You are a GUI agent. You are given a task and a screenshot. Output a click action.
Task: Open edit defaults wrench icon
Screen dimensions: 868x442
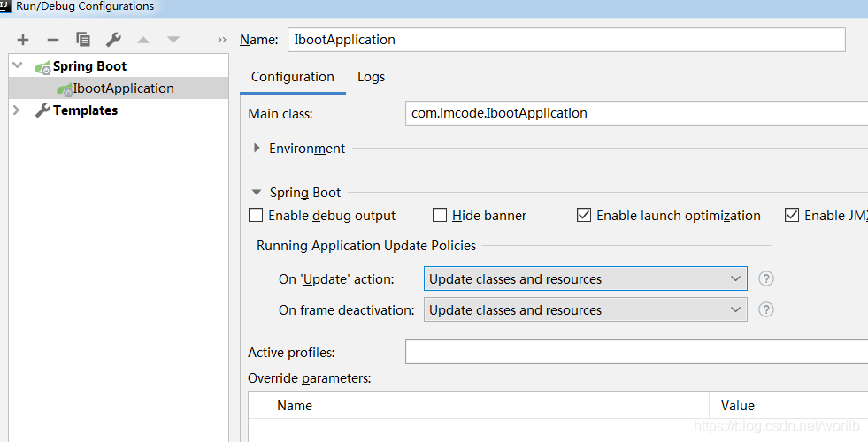[x=113, y=39]
